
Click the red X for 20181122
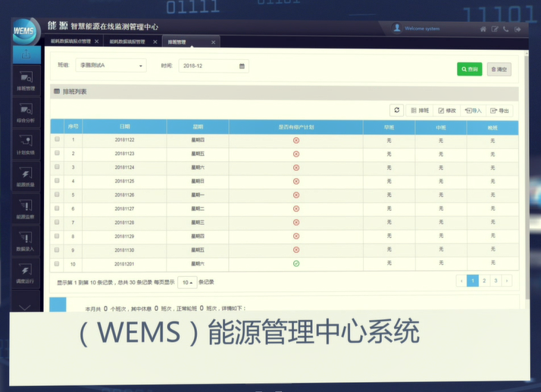(296, 141)
